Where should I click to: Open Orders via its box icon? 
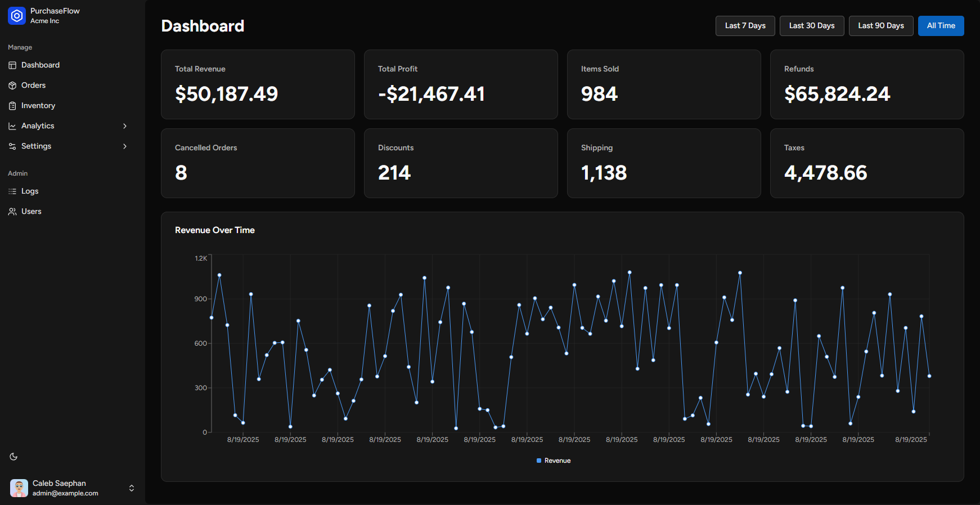12,86
